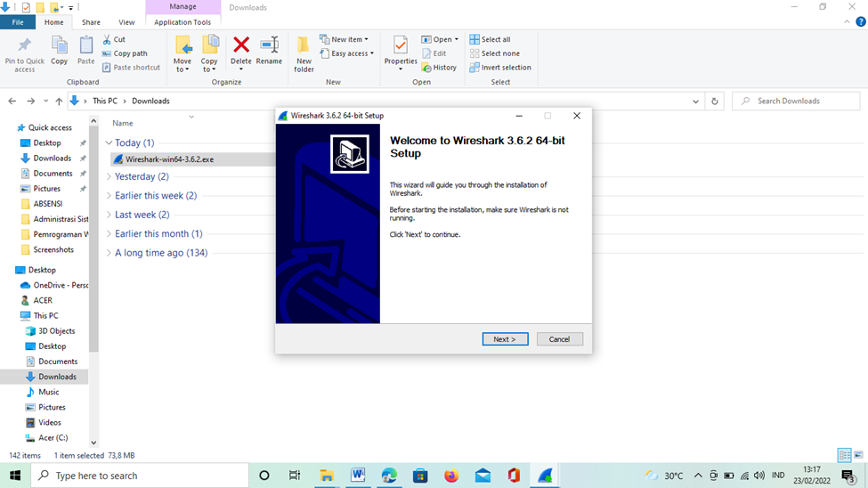Click Pin to Quick access icon

click(24, 45)
